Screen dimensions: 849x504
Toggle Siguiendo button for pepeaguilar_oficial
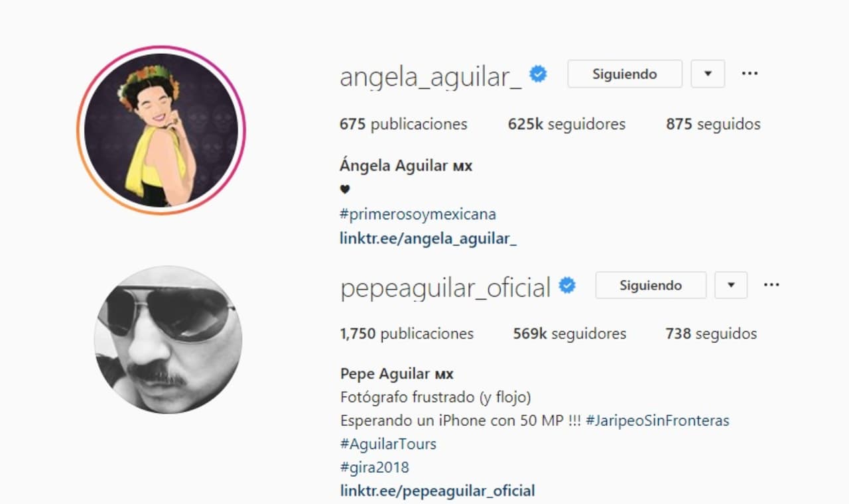651,285
